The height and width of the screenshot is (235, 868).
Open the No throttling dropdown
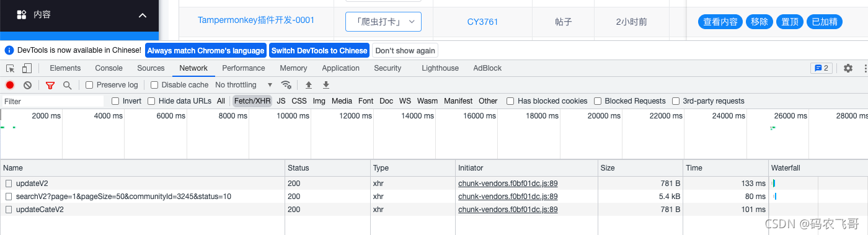[244, 85]
